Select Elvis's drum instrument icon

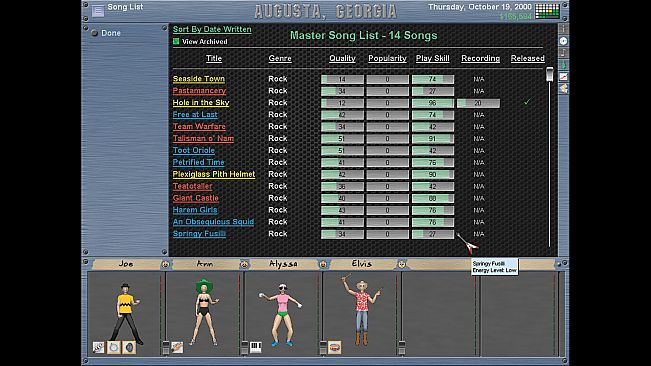click(335, 347)
